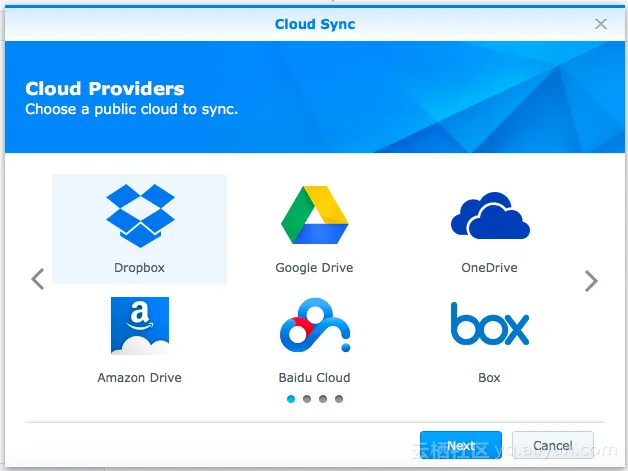The width and height of the screenshot is (628, 471).
Task: Click 'Choose a public cloud to sync.' text
Action: pos(131,109)
